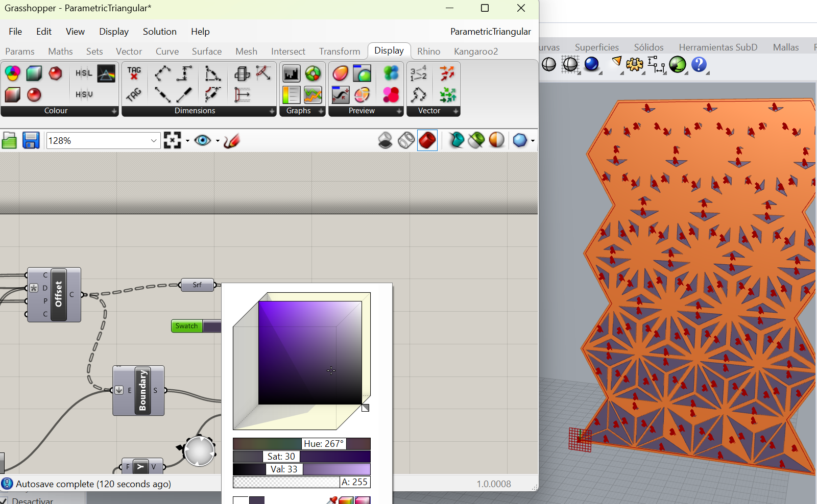Enable shaded preview mode red icon
This screenshot has height=504, width=817.
[x=427, y=140]
